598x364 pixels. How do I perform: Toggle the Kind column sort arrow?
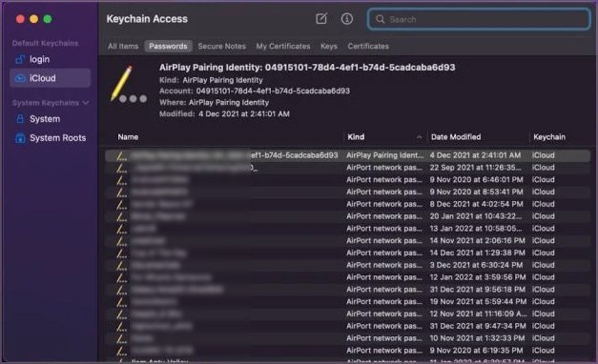419,137
